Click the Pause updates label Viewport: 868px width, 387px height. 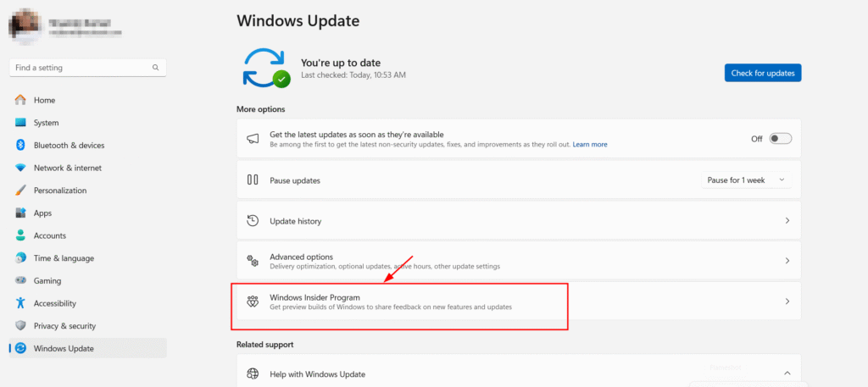(294, 180)
